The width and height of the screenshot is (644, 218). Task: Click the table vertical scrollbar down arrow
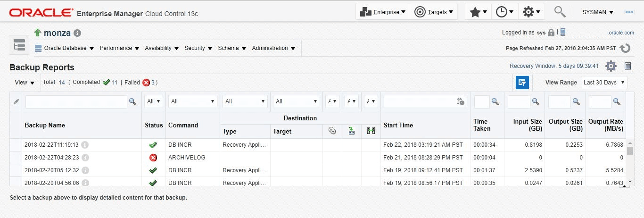point(630,182)
